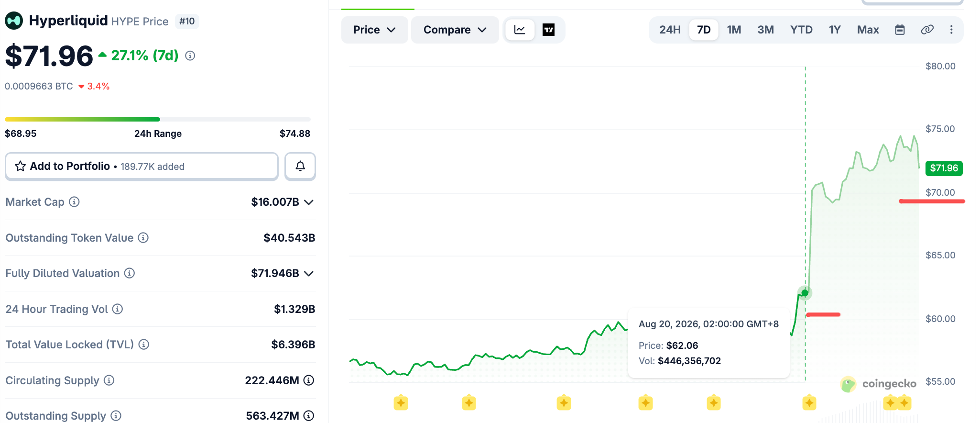Open the chart's three-dot more options menu
The width and height of the screenshot is (980, 423).
click(951, 30)
